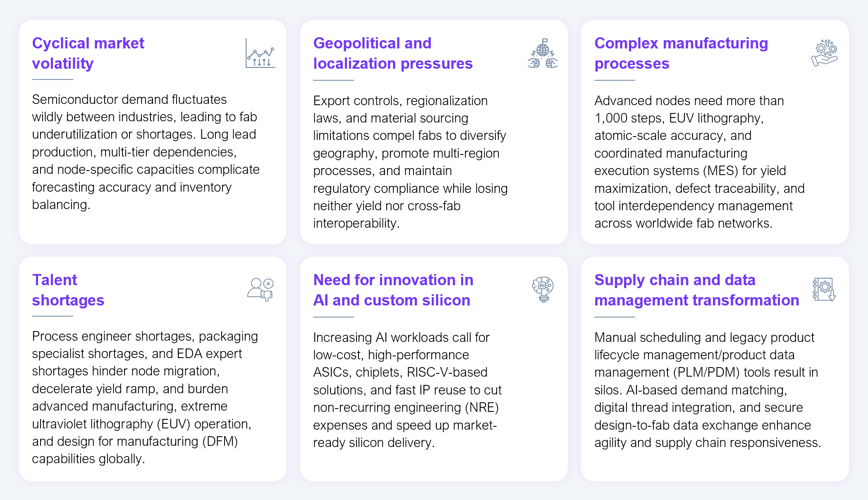The image size is (868, 500).
Task: Click the Complex manufacturing processes heading
Action: pyautogui.click(x=681, y=53)
